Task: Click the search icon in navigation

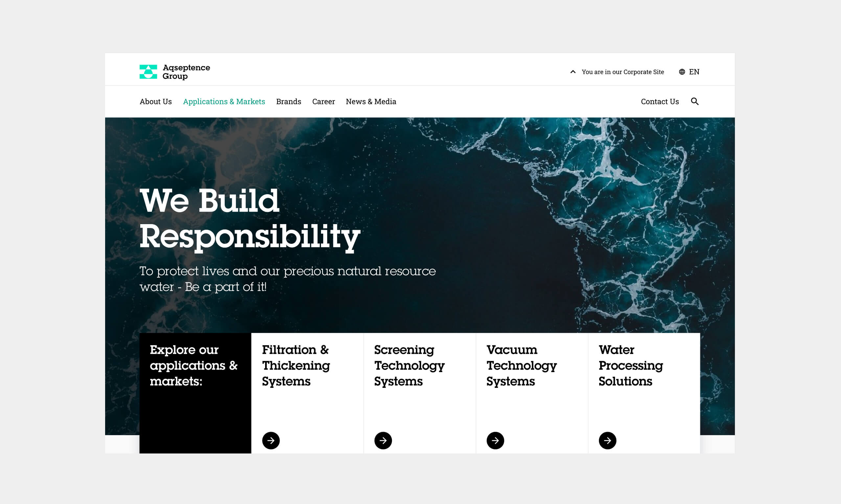Action: (695, 101)
